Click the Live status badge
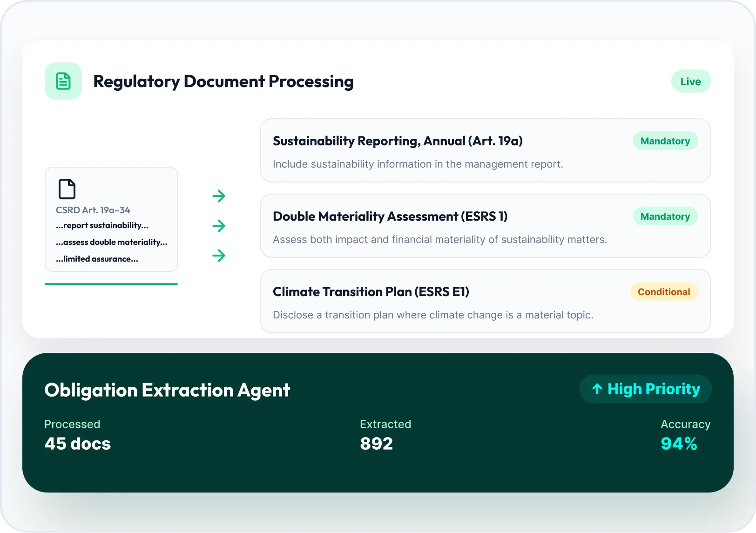 click(x=691, y=81)
